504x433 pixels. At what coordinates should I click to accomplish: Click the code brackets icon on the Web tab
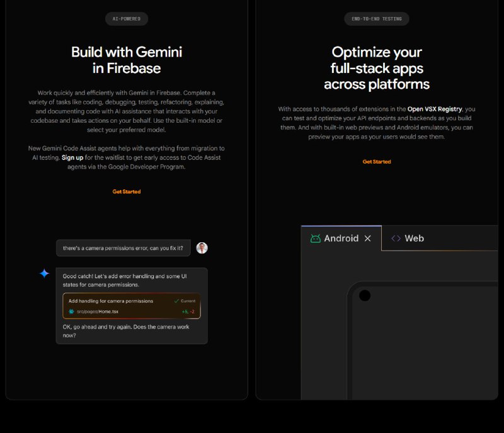[x=396, y=239]
